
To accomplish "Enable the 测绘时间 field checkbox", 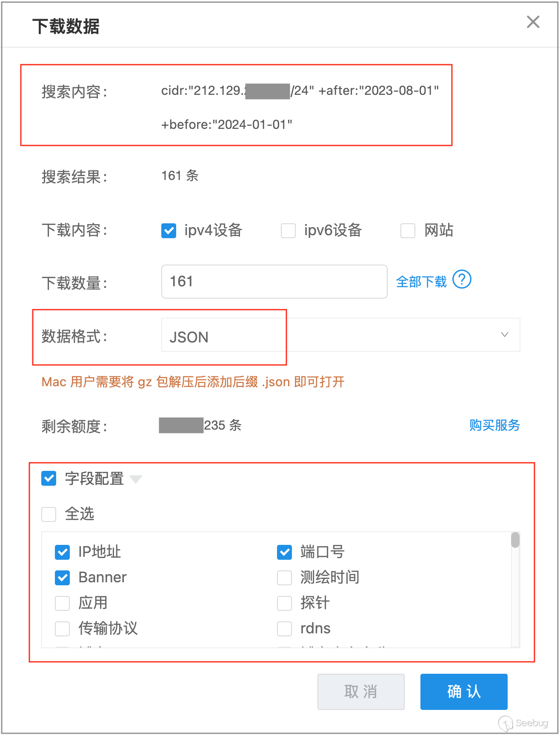I will click(x=284, y=578).
